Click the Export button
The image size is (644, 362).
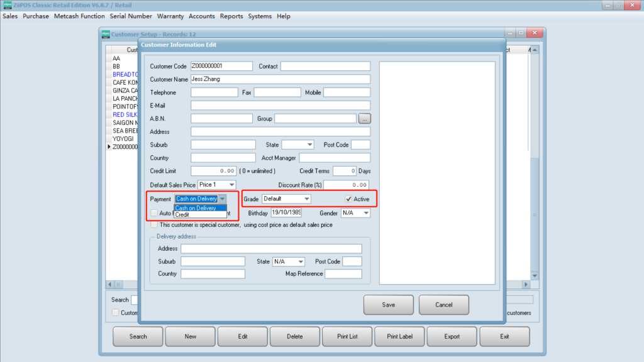tap(452, 336)
